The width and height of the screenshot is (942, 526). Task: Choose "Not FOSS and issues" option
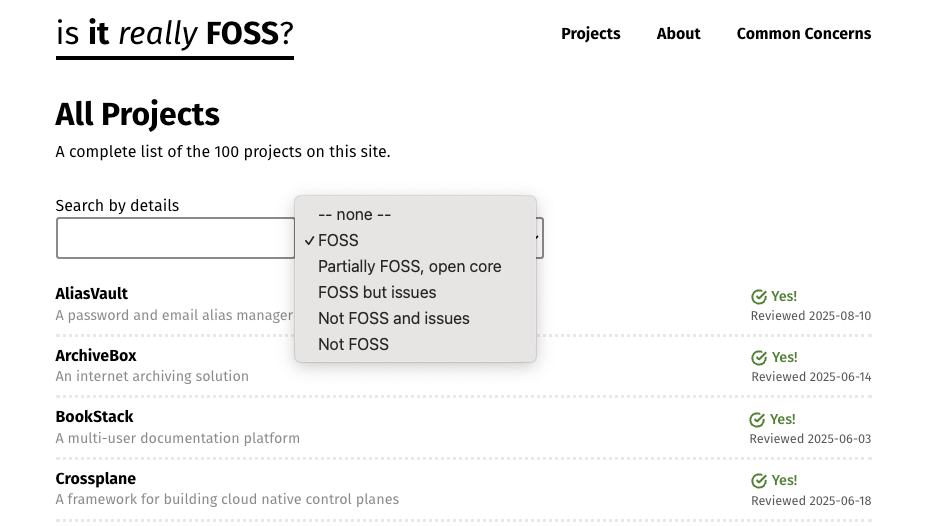(x=393, y=318)
